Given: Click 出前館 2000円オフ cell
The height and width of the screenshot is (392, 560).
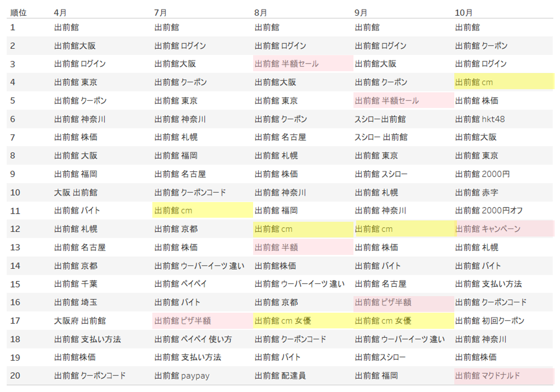Looking at the screenshot, I should coord(489,211).
